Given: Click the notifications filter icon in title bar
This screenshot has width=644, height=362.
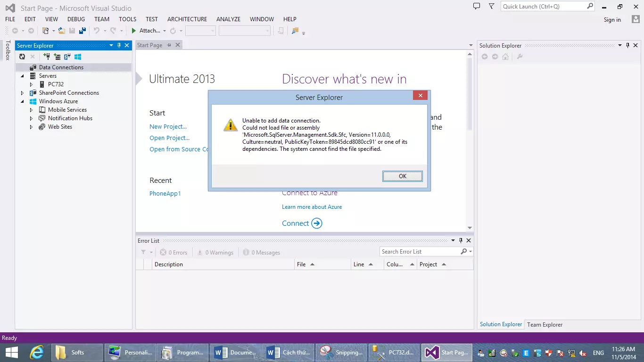Looking at the screenshot, I should point(492,6).
